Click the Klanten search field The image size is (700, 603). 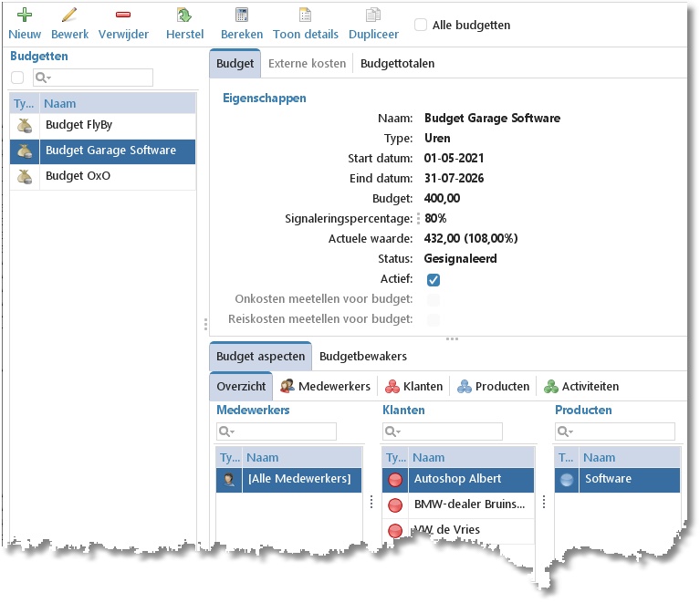point(443,431)
